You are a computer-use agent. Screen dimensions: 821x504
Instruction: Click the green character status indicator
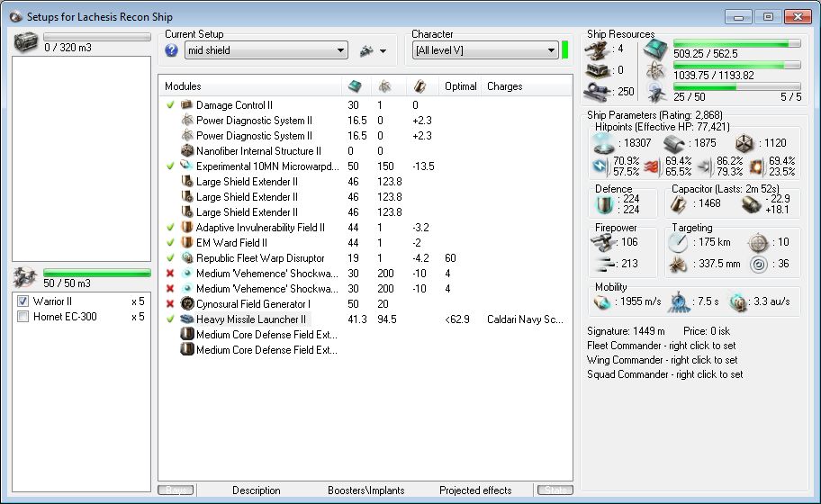[565, 50]
